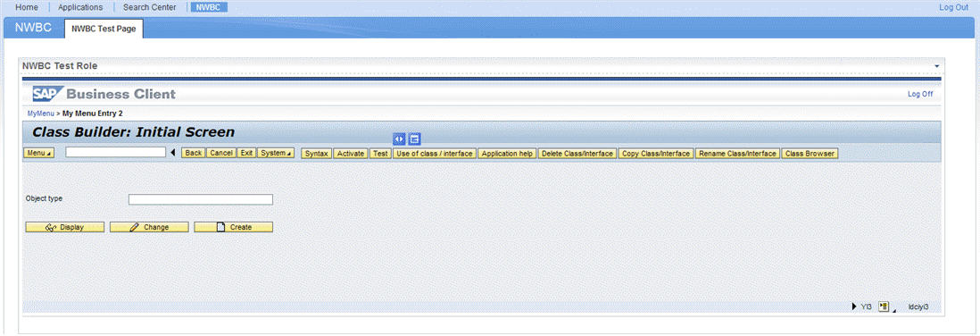
Task: Follow the MyMenu breadcrumb link
Action: [x=41, y=113]
